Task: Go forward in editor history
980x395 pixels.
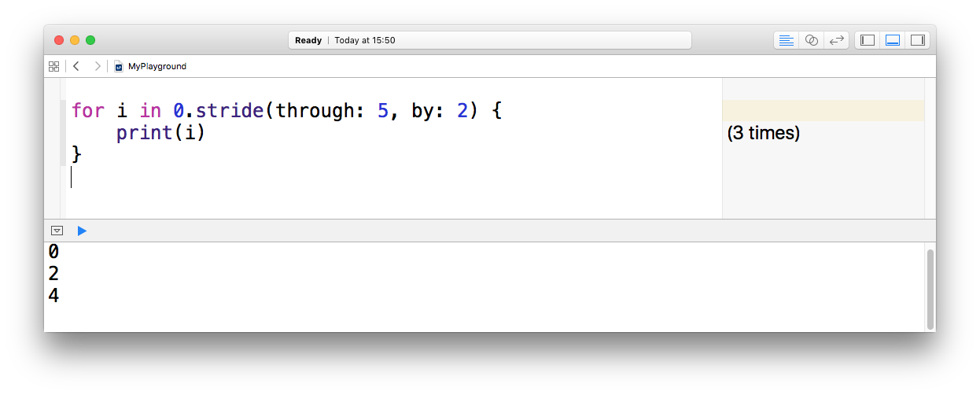Action: pyautogui.click(x=98, y=66)
